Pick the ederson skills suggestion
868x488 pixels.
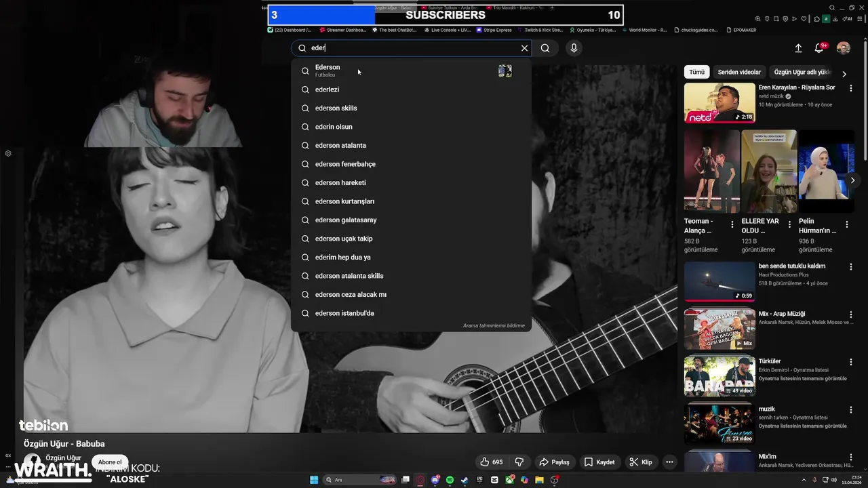[x=411, y=108]
